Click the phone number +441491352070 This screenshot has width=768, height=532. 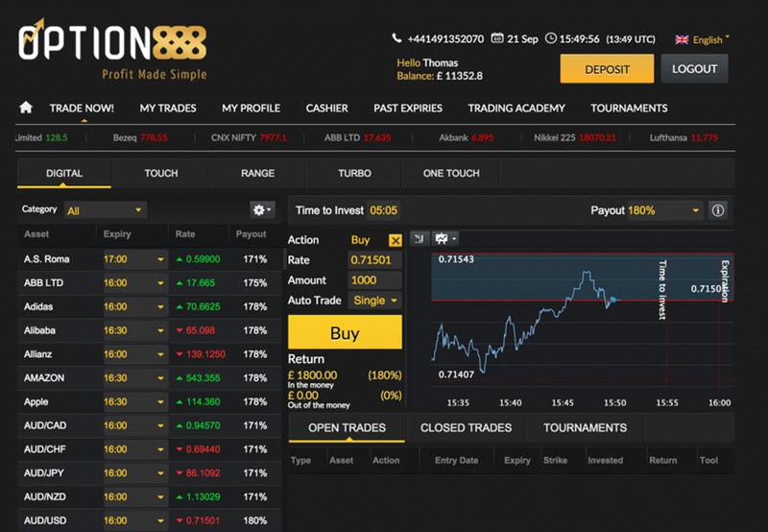click(445, 39)
